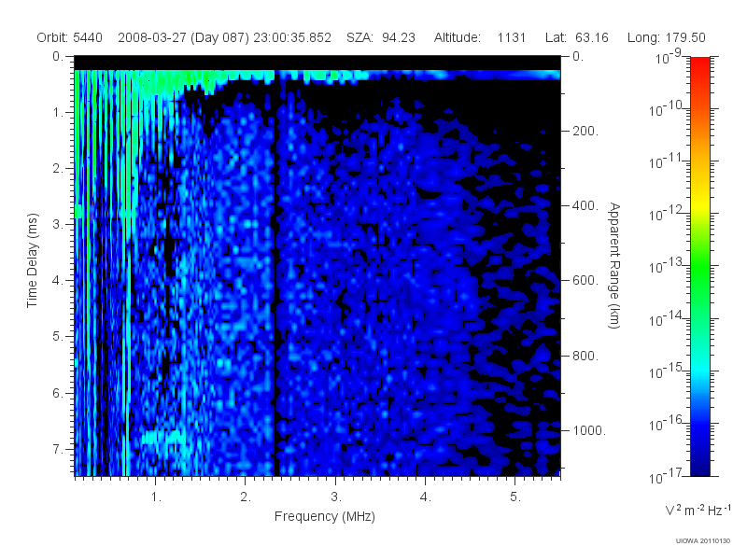This screenshot has width=747, height=560.
Task: Click the 600. apparent range label
Action: [585, 281]
